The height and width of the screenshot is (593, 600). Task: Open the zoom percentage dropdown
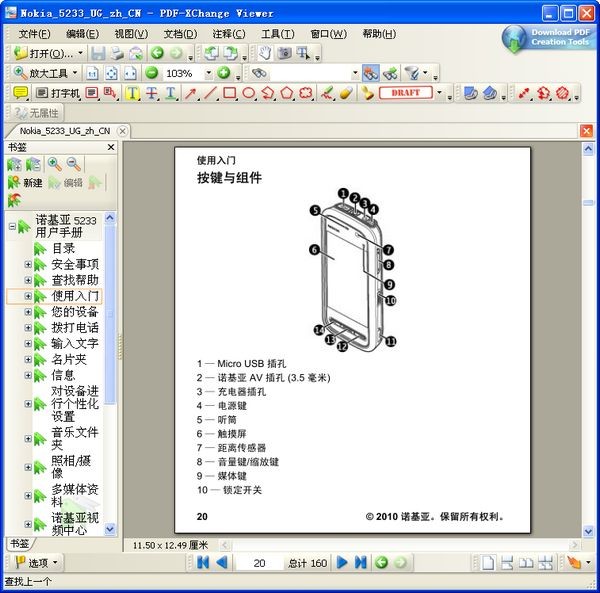[209, 73]
